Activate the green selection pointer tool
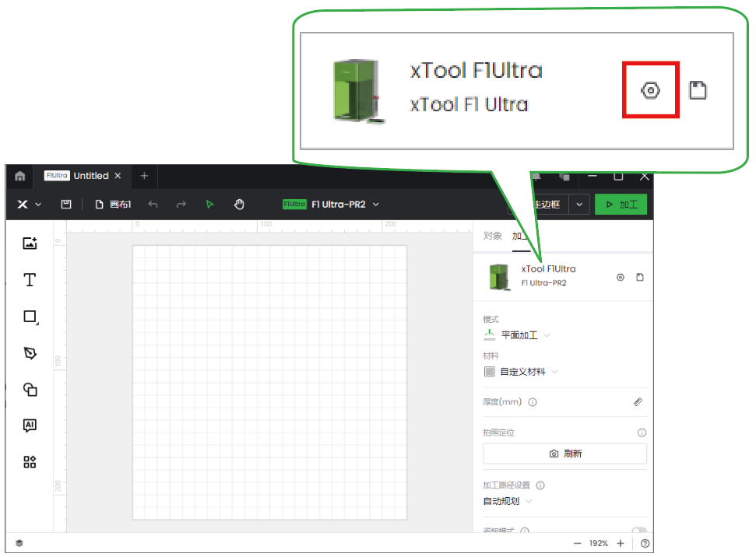 [x=209, y=205]
